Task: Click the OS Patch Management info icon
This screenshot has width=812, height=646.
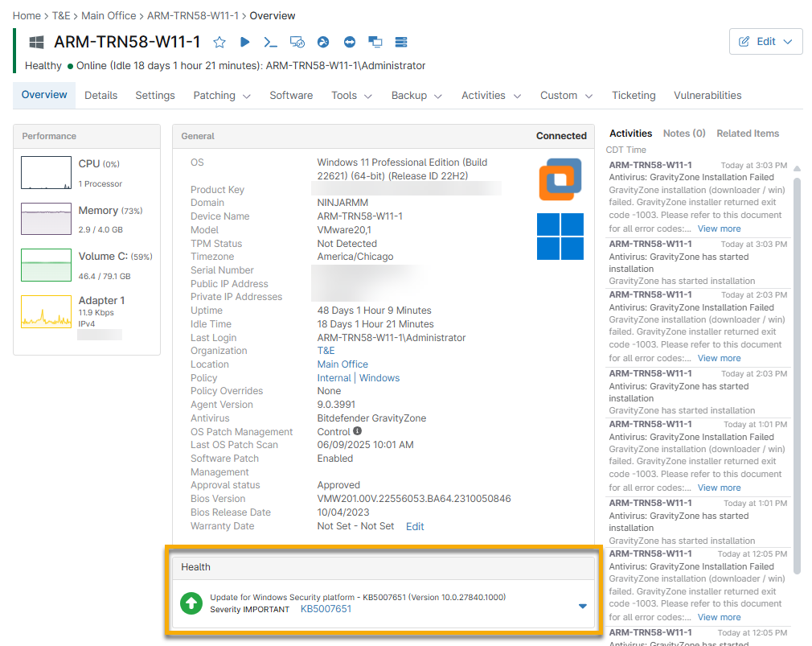Action: (x=358, y=431)
